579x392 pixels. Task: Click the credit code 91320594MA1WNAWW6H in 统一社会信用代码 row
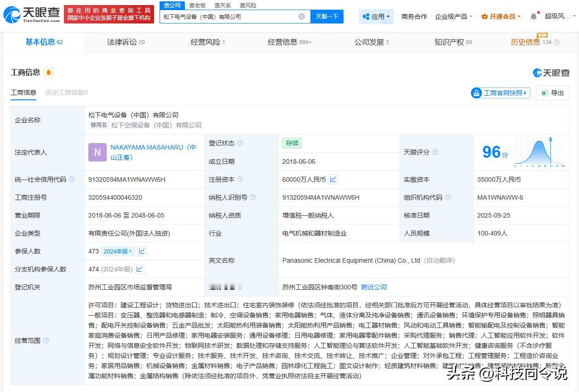(127, 179)
